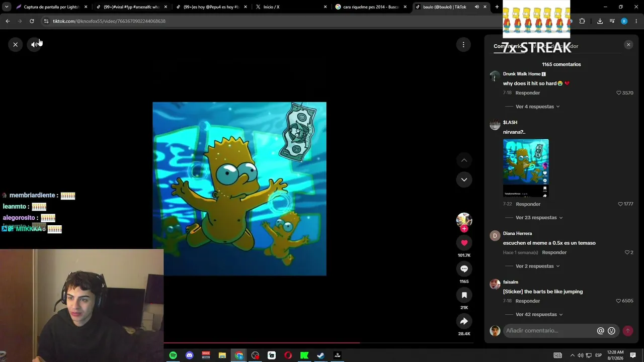This screenshot has width=644, height=362.
Task: Mute the TikTok video sound
Action: (x=34, y=45)
